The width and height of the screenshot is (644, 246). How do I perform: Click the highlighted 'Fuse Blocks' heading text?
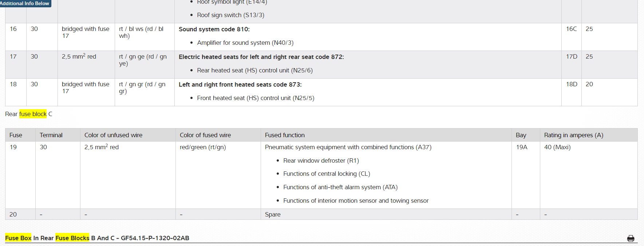[72, 238]
